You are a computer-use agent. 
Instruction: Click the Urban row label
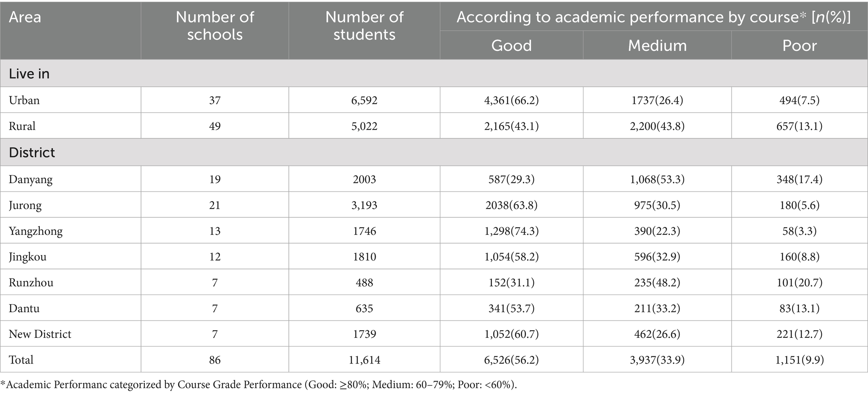point(24,100)
